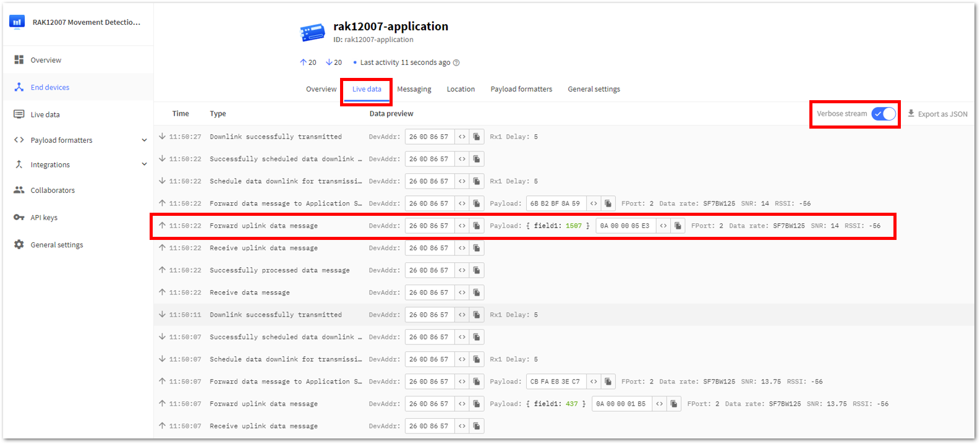Image resolution: width=980 pixels, height=444 pixels.
Task: Click the Collaborators people icon
Action: 19,190
